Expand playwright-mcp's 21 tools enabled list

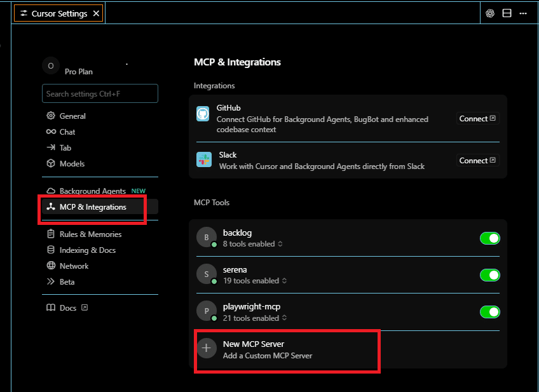coord(254,318)
